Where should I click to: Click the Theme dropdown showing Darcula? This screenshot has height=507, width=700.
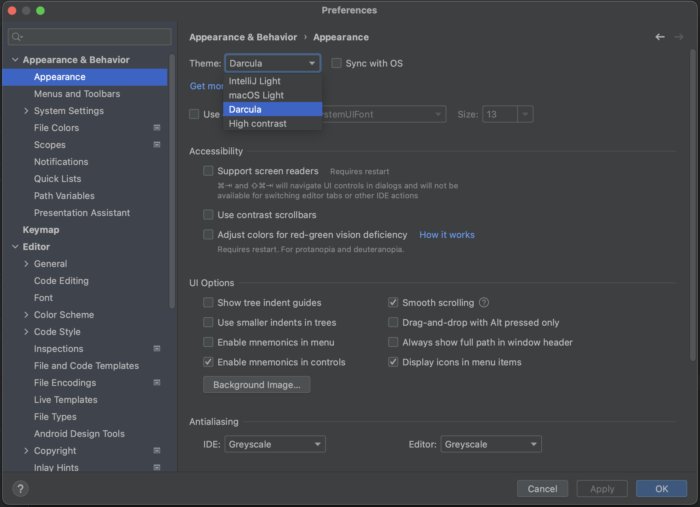click(x=272, y=63)
